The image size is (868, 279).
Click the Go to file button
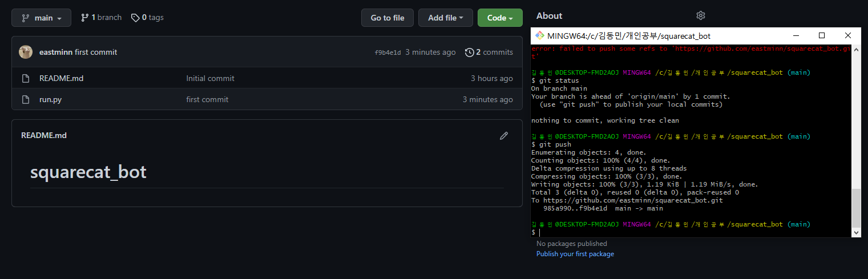(x=387, y=18)
